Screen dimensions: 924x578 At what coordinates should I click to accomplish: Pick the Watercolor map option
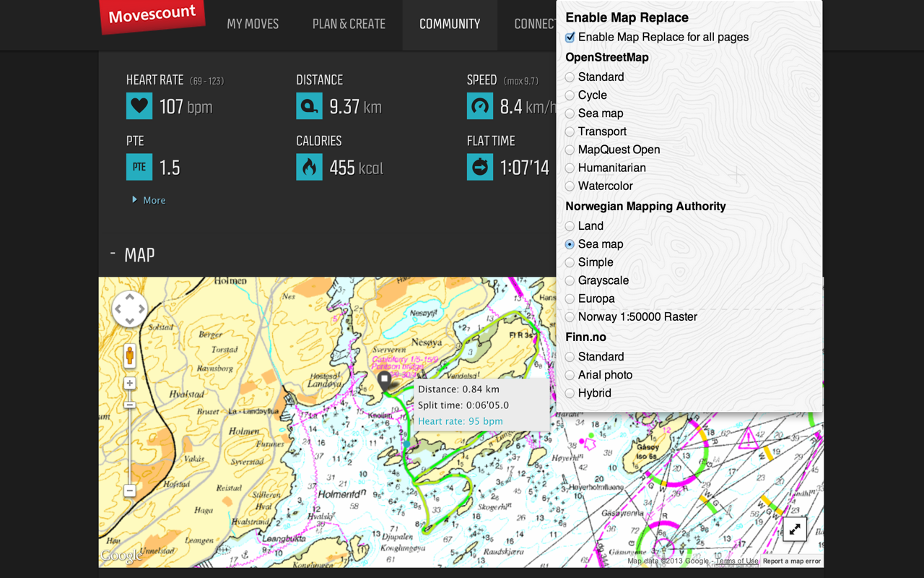pyautogui.click(x=570, y=186)
